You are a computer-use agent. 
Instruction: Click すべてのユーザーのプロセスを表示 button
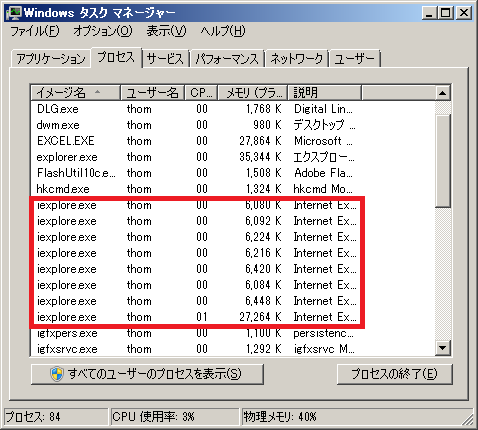tap(147, 374)
